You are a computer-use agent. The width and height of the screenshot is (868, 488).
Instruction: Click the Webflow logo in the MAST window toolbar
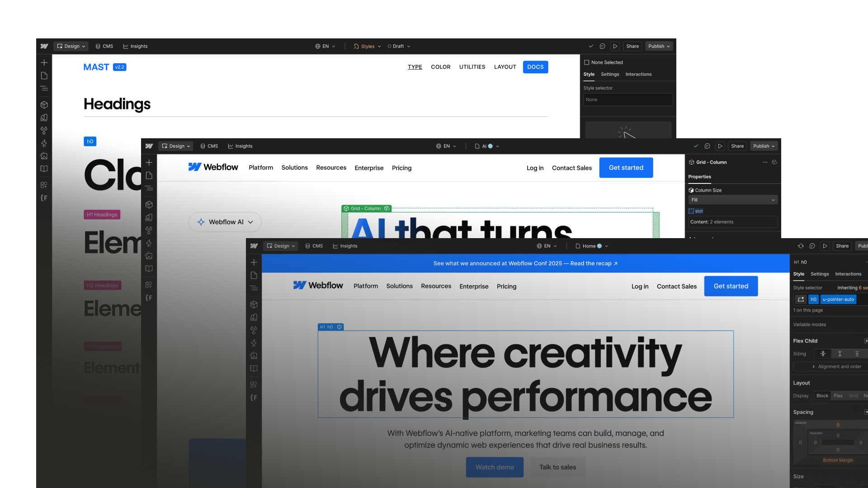[x=44, y=46]
